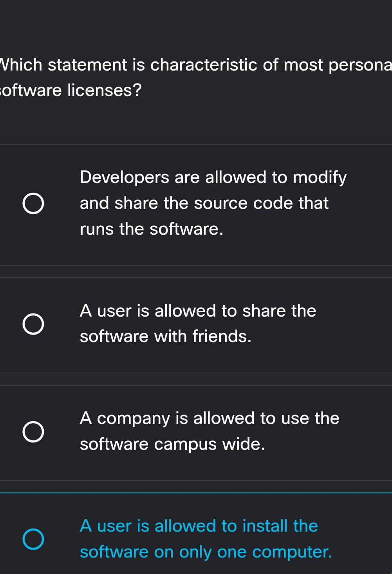Select the blue radio button for one computer
Viewport: 392px width, 574px height.
pos(33,539)
